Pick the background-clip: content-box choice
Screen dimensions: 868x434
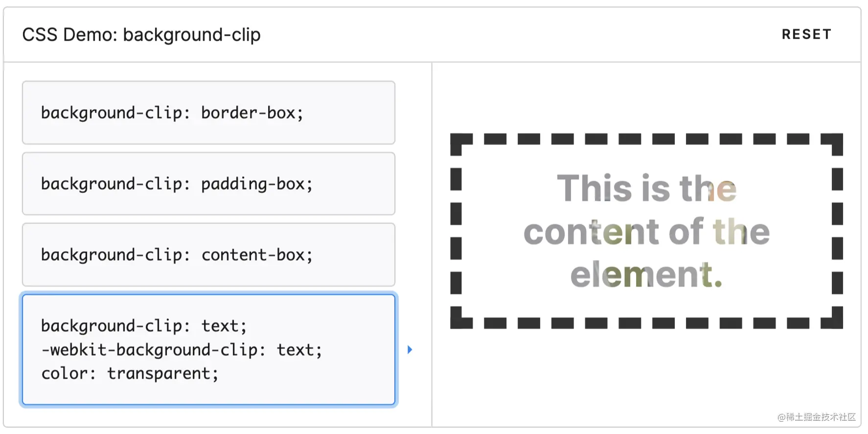[x=208, y=255]
